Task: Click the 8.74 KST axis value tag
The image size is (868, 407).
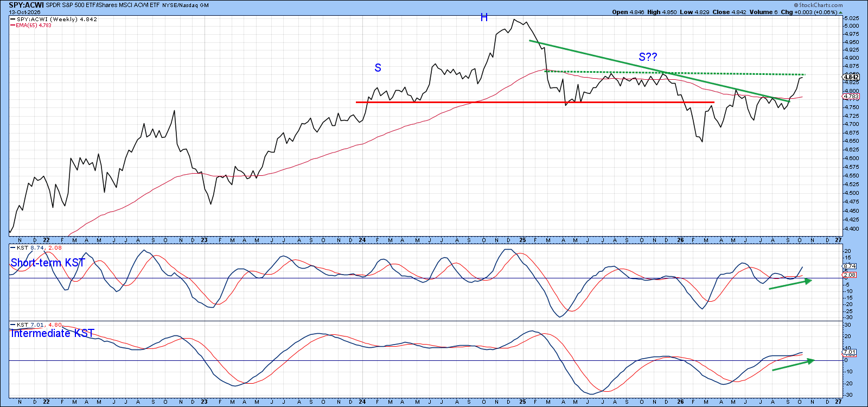Action: click(850, 266)
